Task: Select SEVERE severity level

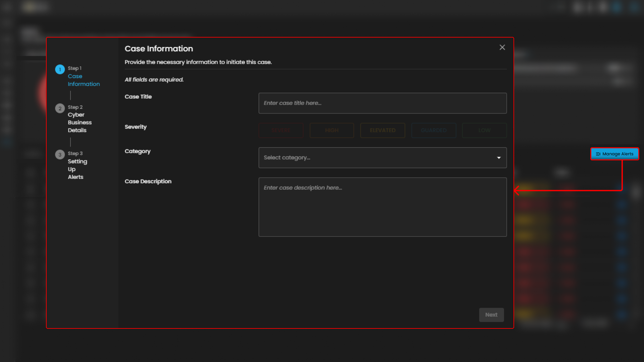Action: pyautogui.click(x=281, y=130)
